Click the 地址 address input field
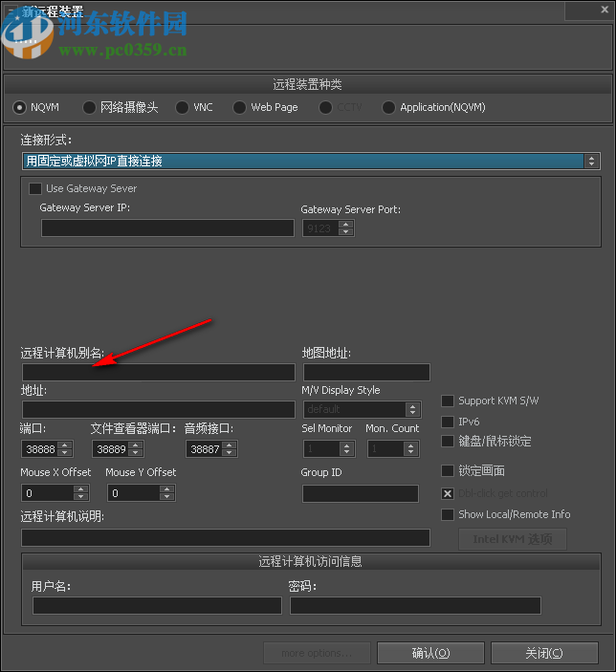 (x=159, y=409)
